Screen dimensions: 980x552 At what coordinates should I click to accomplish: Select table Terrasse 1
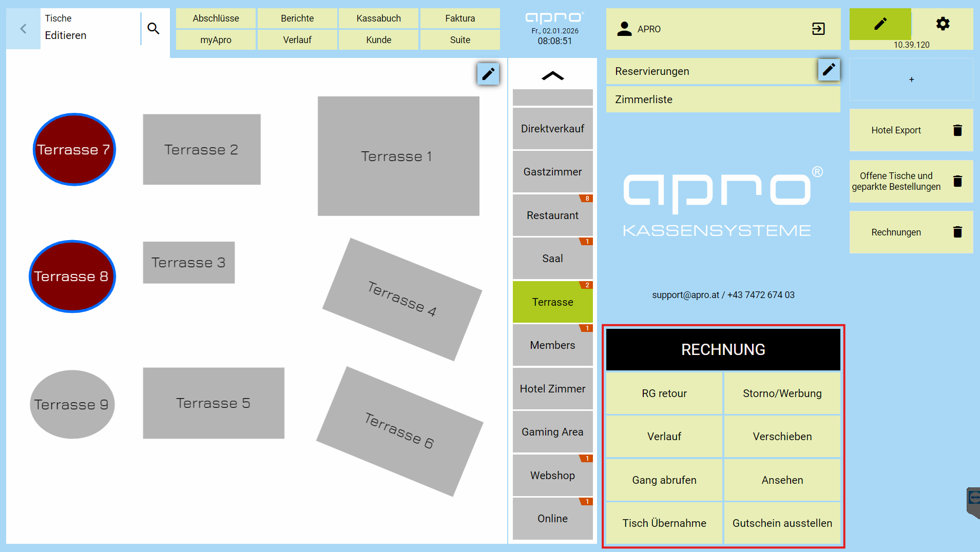click(398, 156)
